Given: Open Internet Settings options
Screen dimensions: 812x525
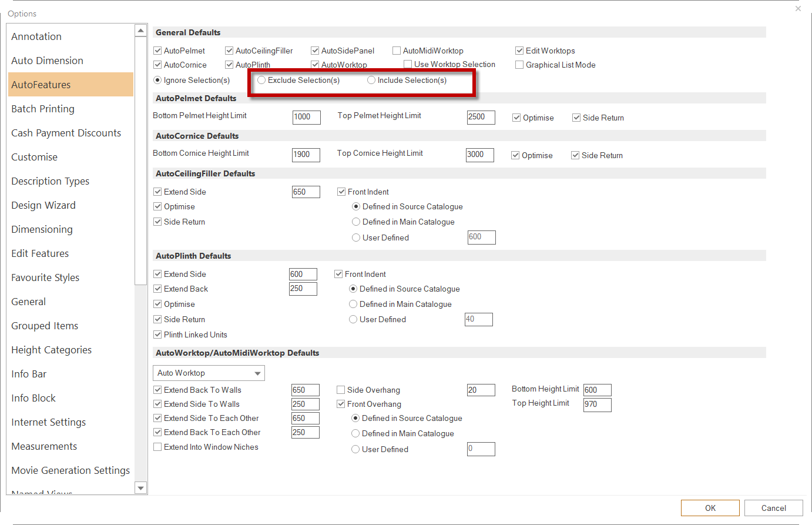Looking at the screenshot, I should (x=71, y=422).
